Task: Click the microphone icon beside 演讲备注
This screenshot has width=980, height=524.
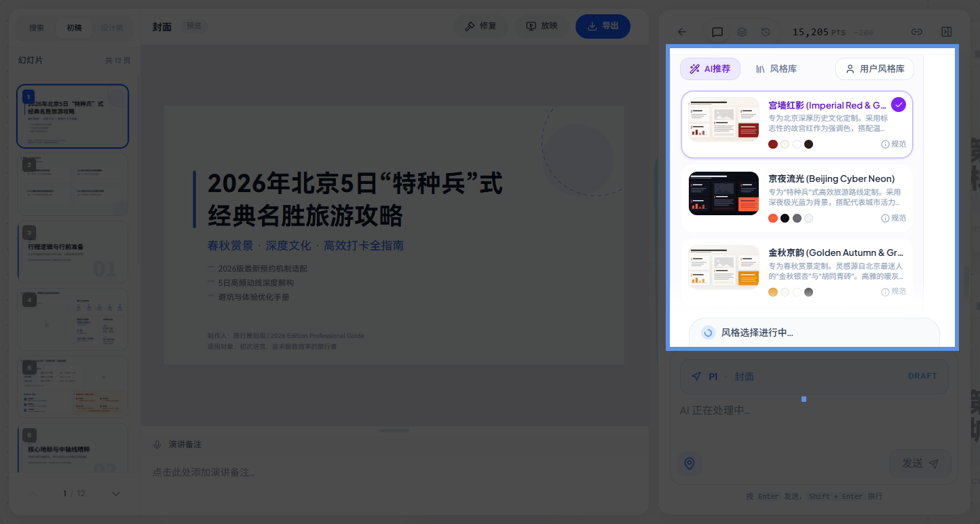Action: (157, 445)
